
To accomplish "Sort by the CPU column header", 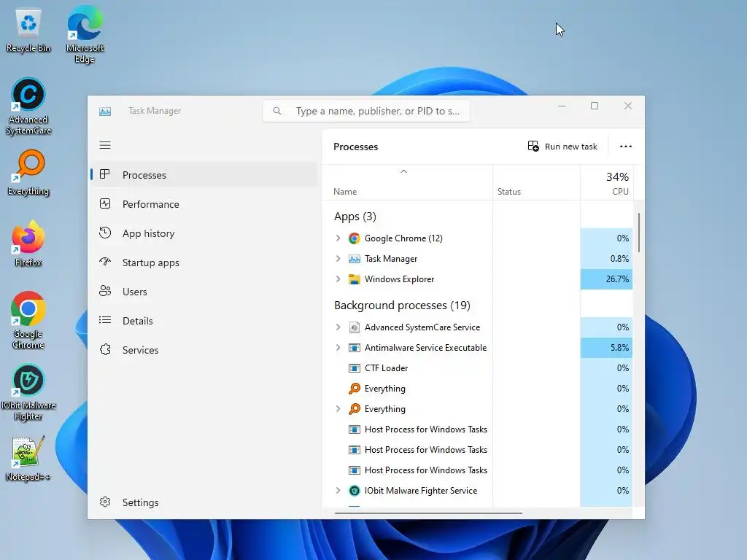I will click(x=606, y=183).
